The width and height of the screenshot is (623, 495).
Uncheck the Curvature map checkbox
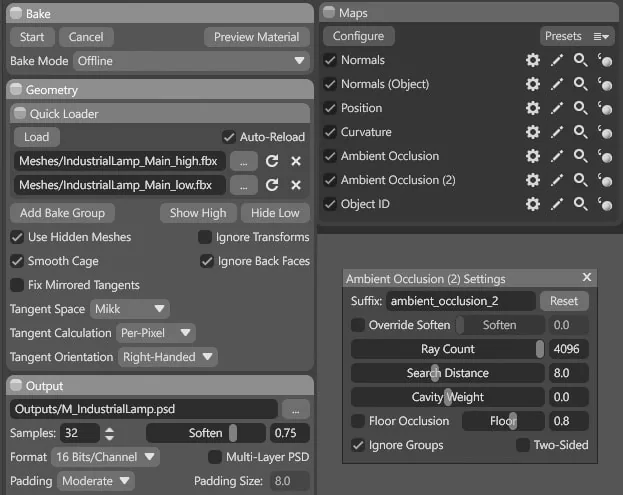[330, 132]
